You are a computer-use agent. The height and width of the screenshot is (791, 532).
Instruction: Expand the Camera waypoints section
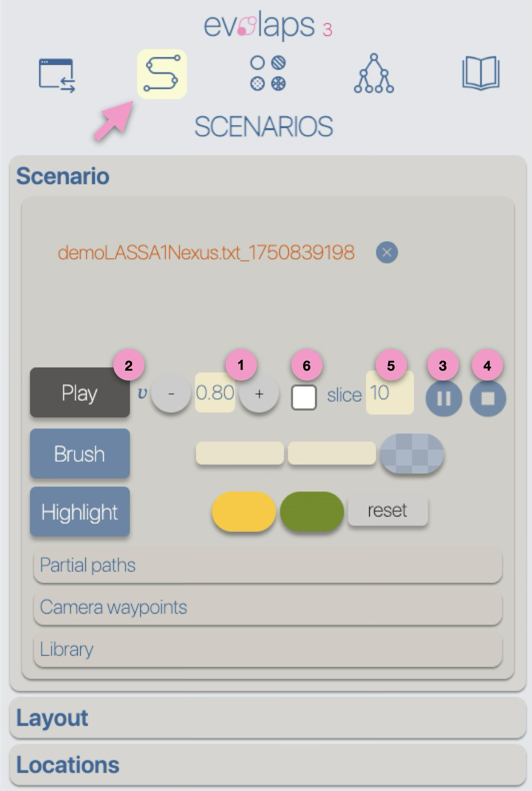point(268,607)
